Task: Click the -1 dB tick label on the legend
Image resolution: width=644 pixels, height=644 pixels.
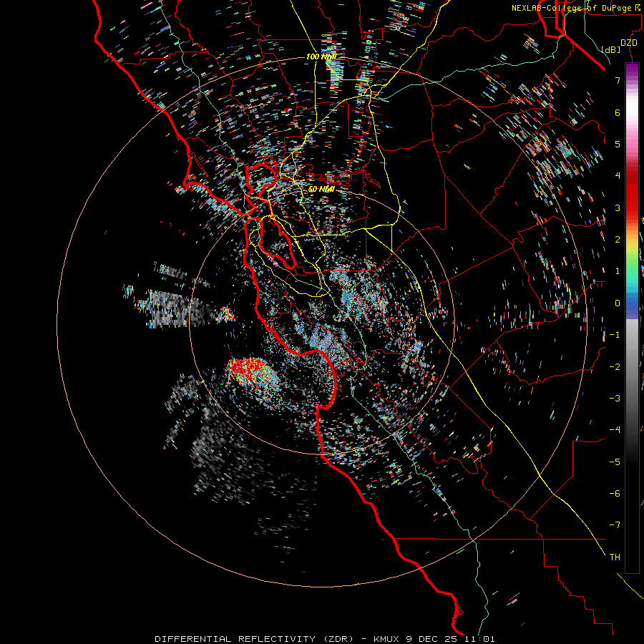Action: point(615,334)
